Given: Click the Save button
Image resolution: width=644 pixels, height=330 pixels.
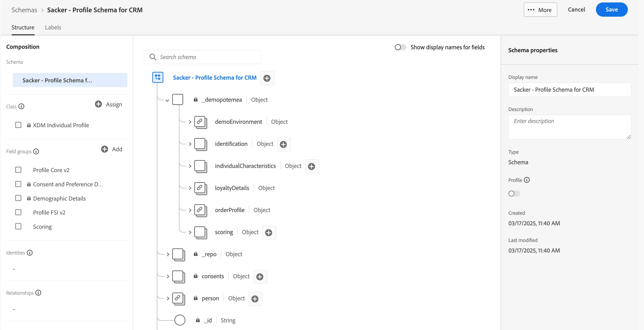Looking at the screenshot, I should 611,10.
